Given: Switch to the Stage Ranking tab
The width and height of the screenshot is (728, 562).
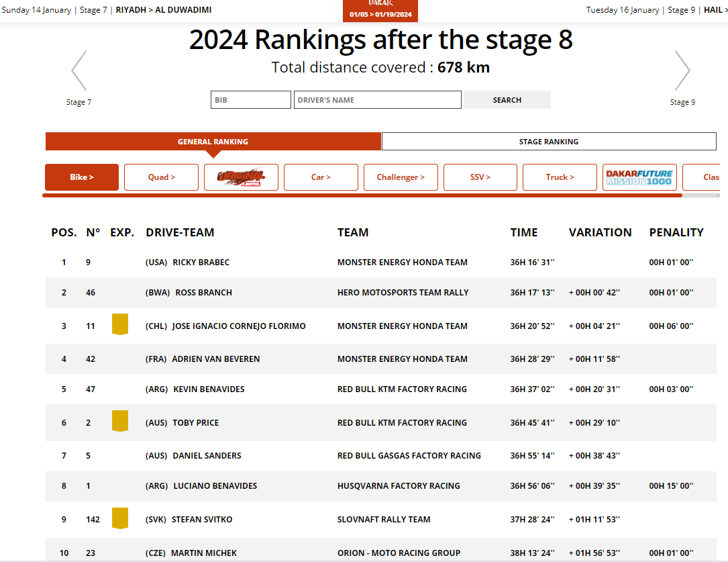Looking at the screenshot, I should click(548, 142).
